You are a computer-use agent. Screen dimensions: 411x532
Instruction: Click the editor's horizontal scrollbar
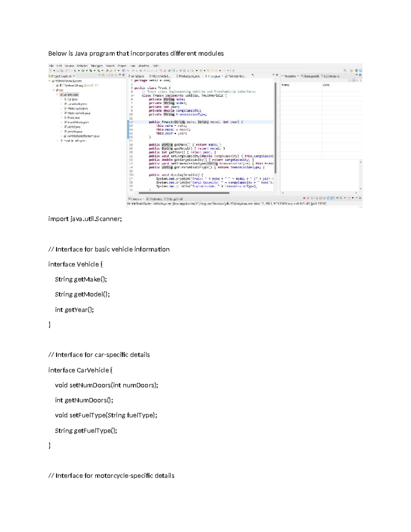point(184,193)
